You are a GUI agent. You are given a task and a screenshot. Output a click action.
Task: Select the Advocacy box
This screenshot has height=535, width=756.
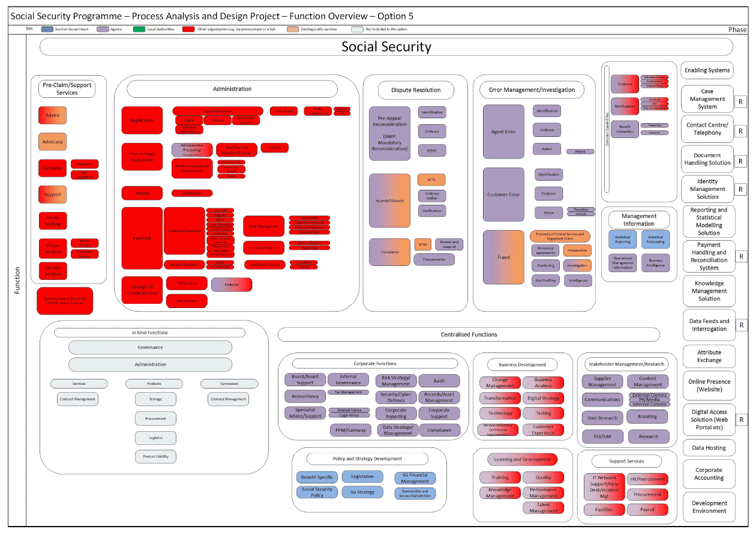pos(53,142)
